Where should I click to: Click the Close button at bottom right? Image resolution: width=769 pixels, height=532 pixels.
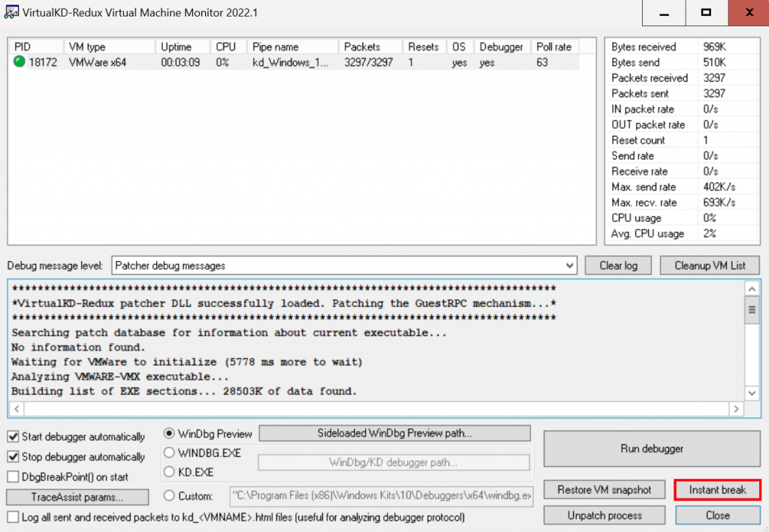(717, 515)
